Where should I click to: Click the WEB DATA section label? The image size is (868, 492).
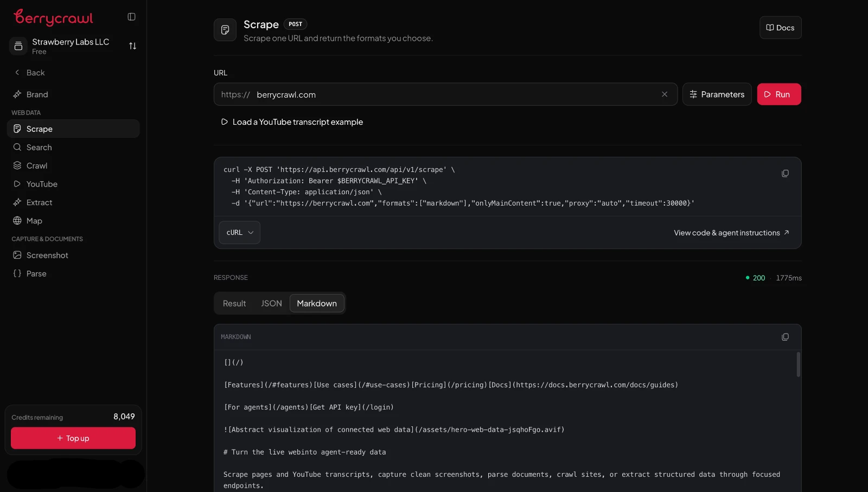click(26, 113)
